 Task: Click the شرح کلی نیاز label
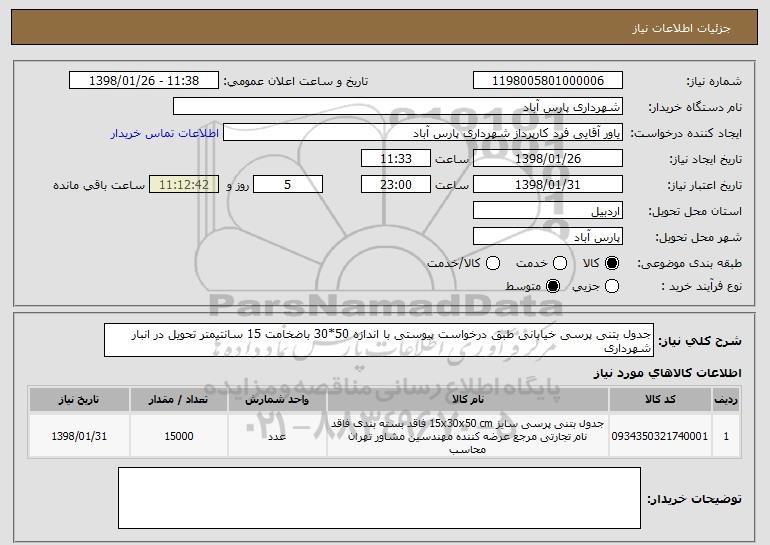coord(700,341)
